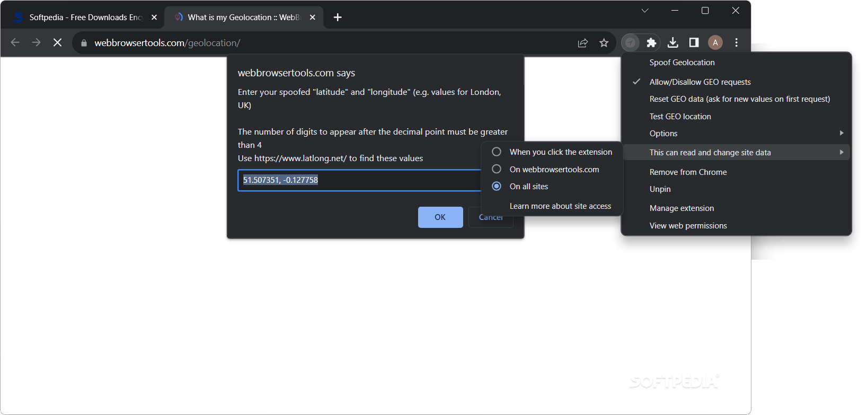Bookmark this page with the star icon
Viewport: 868px width, 415px height.
[x=604, y=43]
